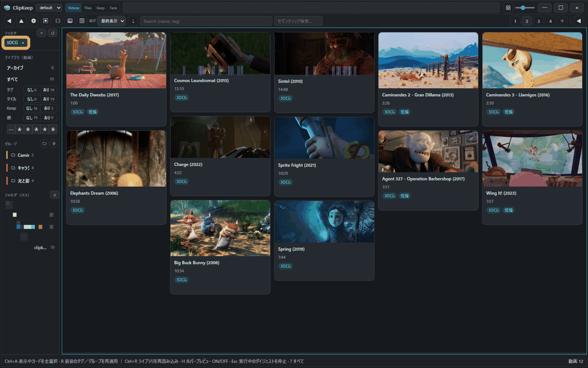Toggle the 顔 なし filter

click(31, 118)
